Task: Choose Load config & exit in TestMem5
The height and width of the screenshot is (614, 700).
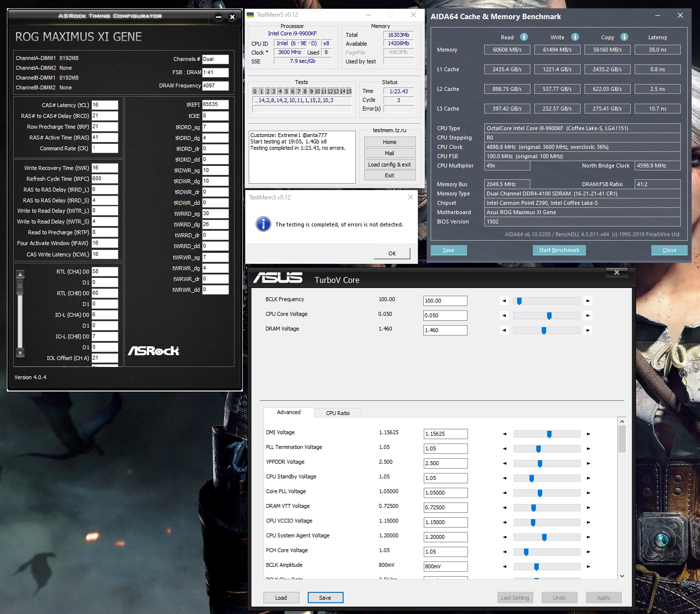Action: 390,165
